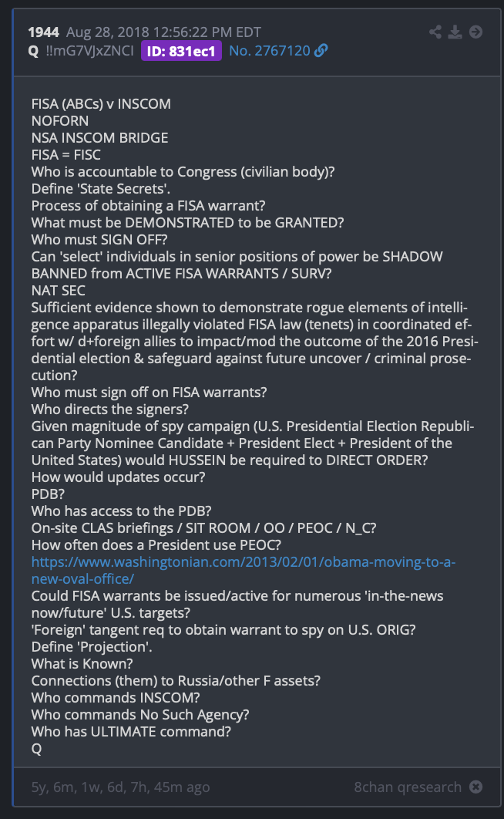Click the Q author name in header
Screen dimensions: 504x819
(33, 51)
